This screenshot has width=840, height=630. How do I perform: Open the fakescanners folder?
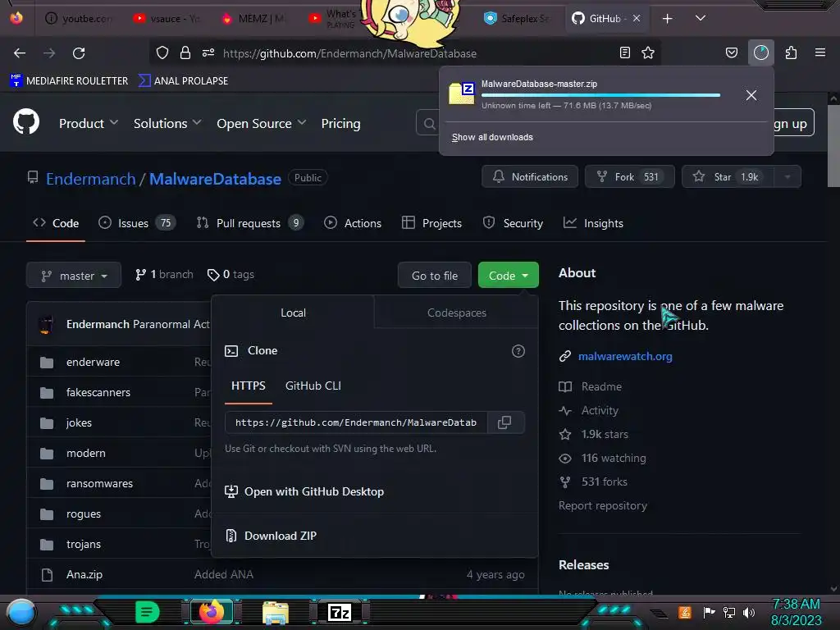point(98,393)
